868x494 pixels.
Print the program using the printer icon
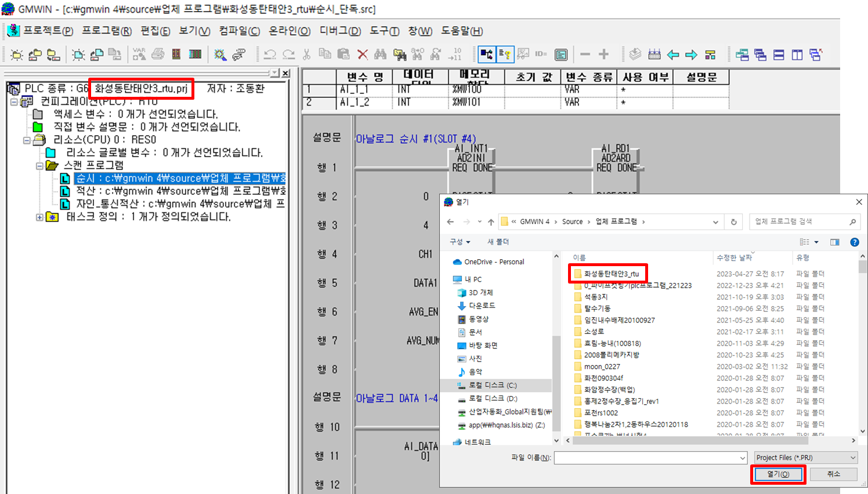[157, 54]
